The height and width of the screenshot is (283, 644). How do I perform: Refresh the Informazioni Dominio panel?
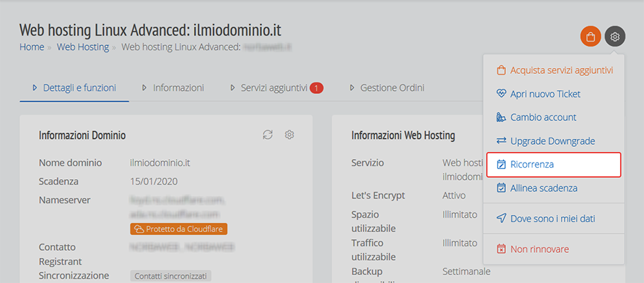268,135
